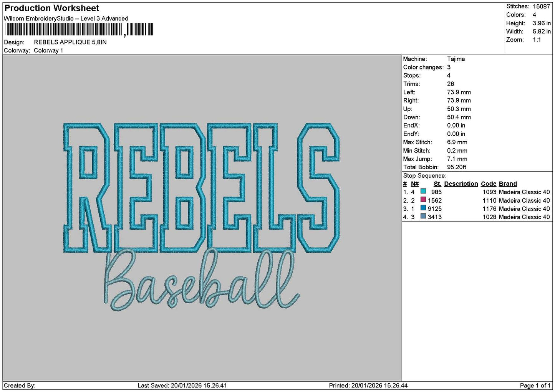Click the magenta swatch for stop 2

(423, 200)
